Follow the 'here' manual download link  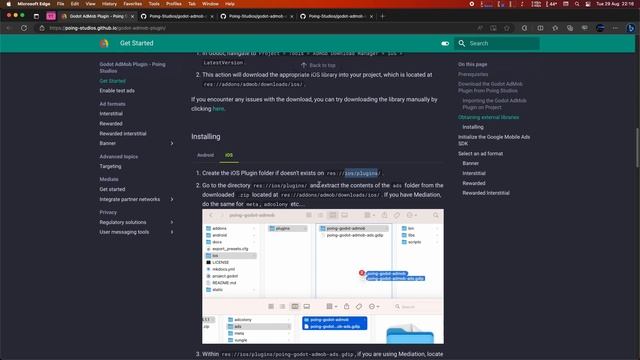tap(218, 109)
